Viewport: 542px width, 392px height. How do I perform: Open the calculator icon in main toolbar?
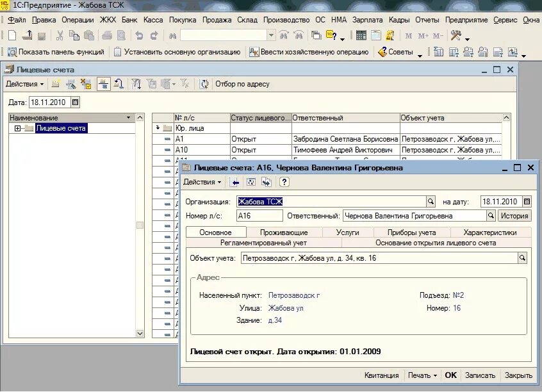(361, 35)
